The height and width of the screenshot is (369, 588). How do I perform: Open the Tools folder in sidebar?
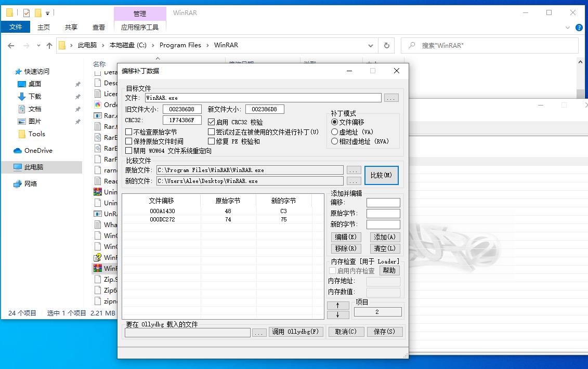point(32,134)
